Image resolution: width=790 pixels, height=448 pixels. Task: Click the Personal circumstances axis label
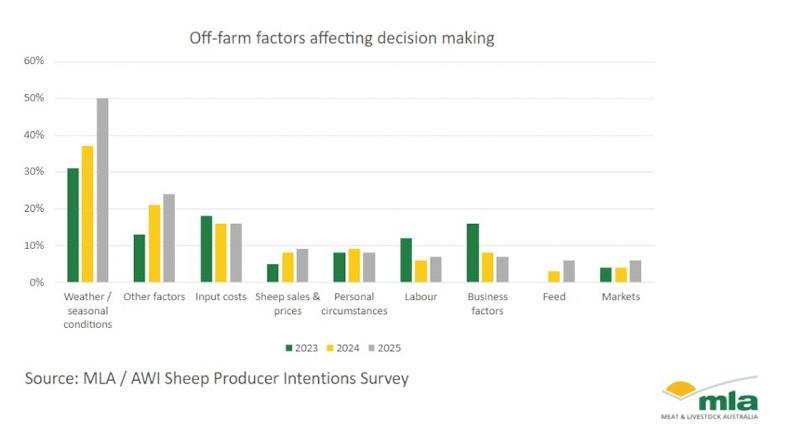click(x=354, y=303)
